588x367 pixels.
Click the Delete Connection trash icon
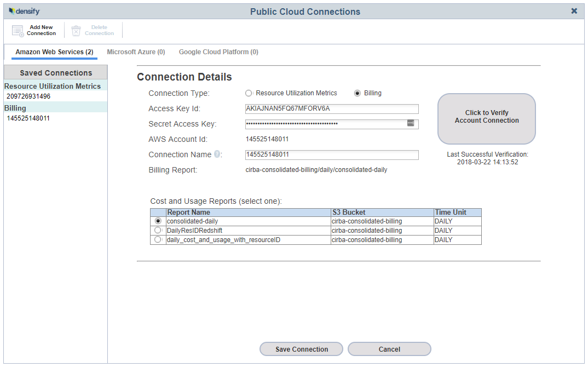pos(76,31)
